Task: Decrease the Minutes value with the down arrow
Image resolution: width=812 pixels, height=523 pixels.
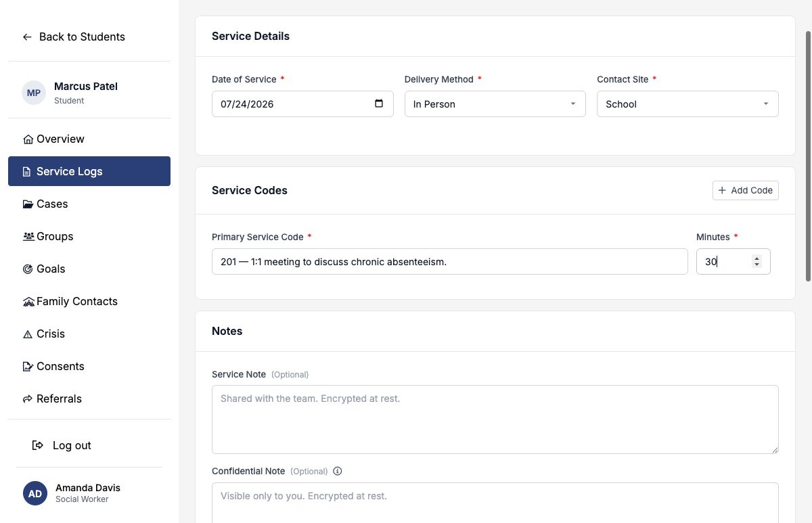Action: click(757, 265)
